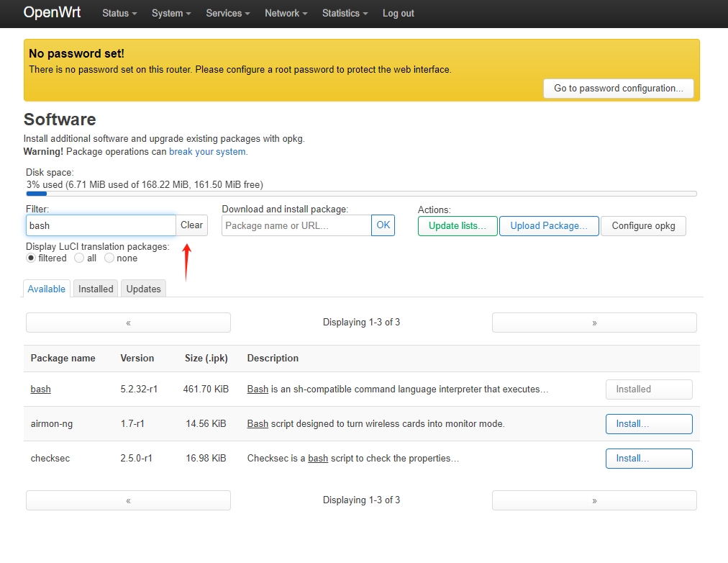Click the bash link in checksec description
The height and width of the screenshot is (563, 728).
click(318, 458)
